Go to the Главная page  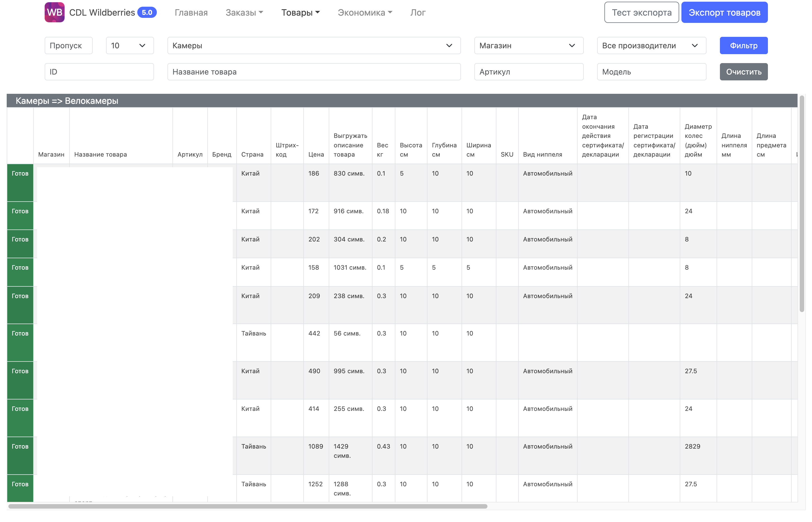click(191, 13)
